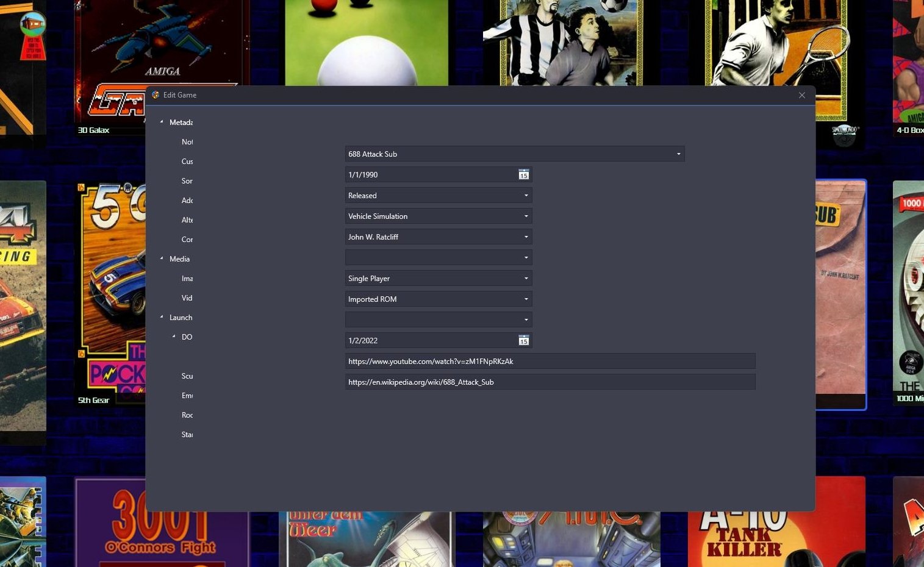
Task: Open the 688 Attack Sub title dropdown
Action: tap(678, 154)
